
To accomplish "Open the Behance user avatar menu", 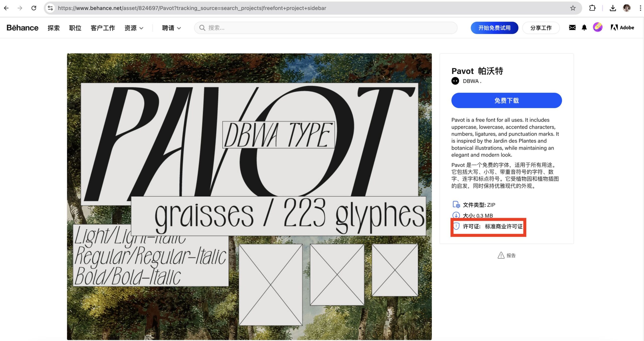I will pyautogui.click(x=597, y=27).
